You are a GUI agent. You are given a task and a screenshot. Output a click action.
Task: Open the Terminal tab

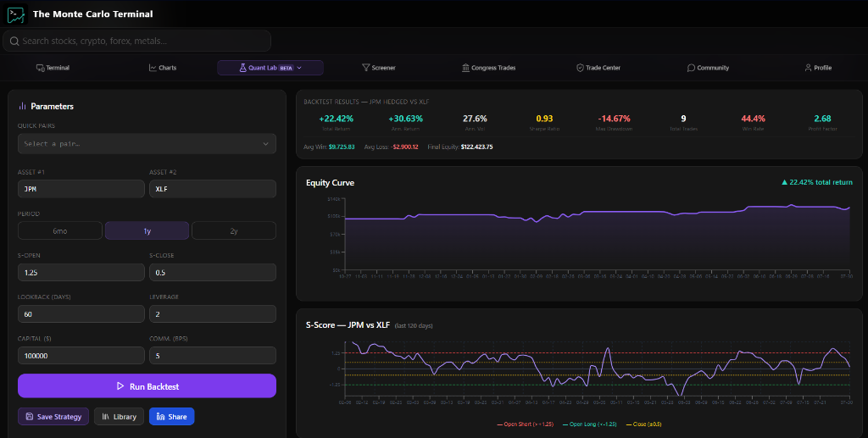tap(53, 68)
